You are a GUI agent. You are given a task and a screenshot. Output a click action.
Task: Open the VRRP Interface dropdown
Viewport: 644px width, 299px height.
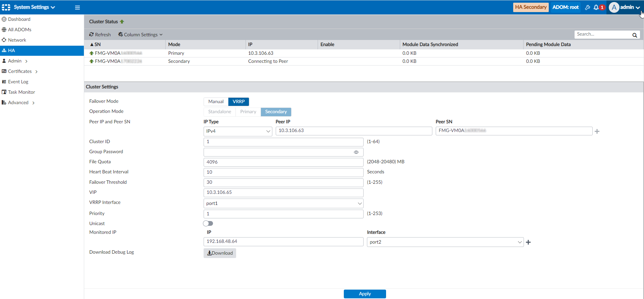click(283, 204)
